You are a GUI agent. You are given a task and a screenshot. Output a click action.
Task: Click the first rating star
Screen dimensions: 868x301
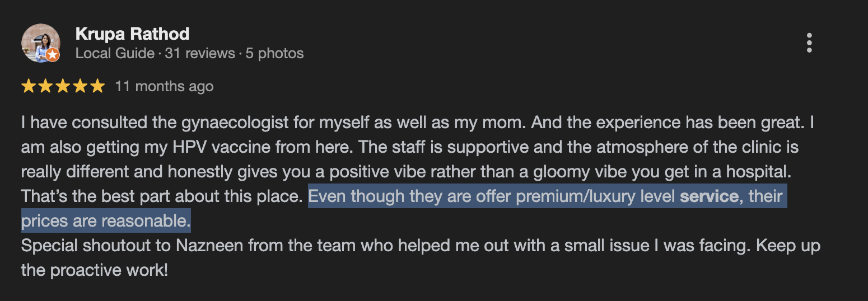pos(28,86)
